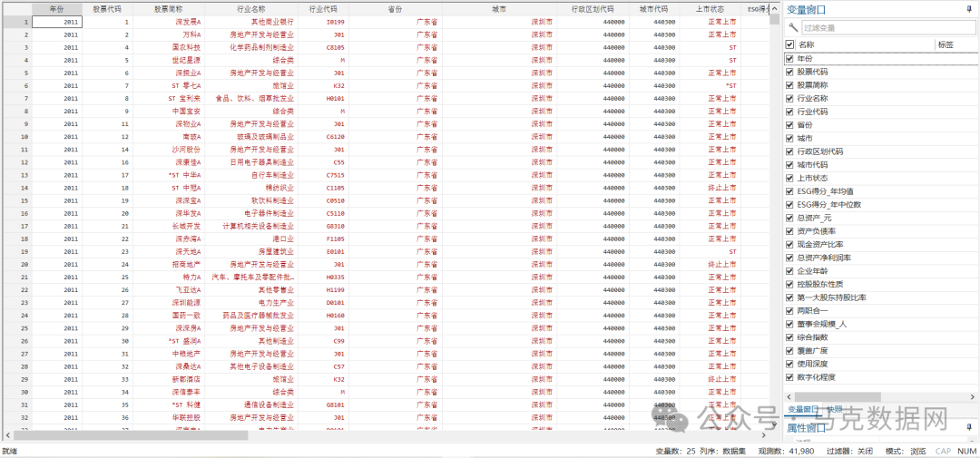Screen dimensions: 980x458
Task: Uncheck the 企业年龄 variable checkbox
Action: 789,271
